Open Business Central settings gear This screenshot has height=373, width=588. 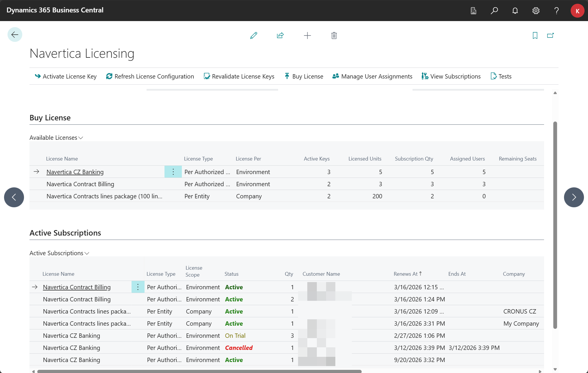536,11
